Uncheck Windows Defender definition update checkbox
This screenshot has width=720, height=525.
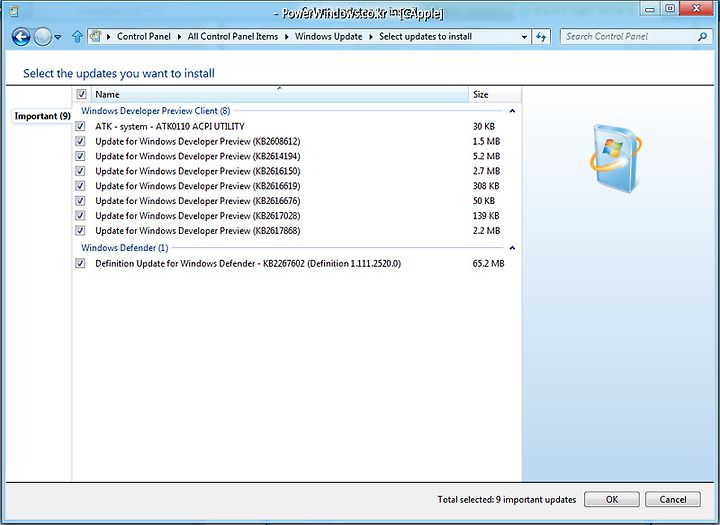coord(80,263)
